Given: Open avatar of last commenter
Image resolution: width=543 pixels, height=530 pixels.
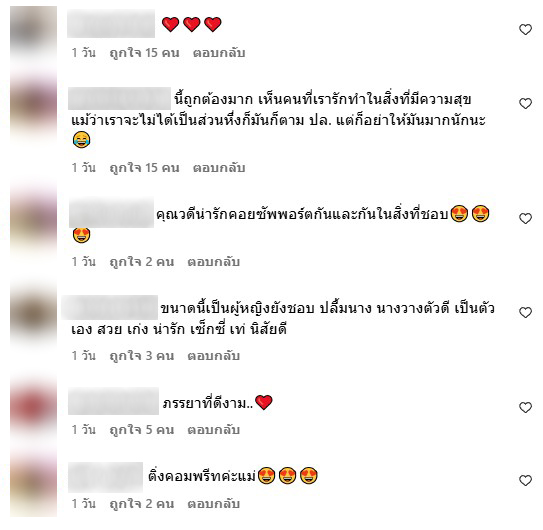Looking at the screenshot, I should coord(34,485).
